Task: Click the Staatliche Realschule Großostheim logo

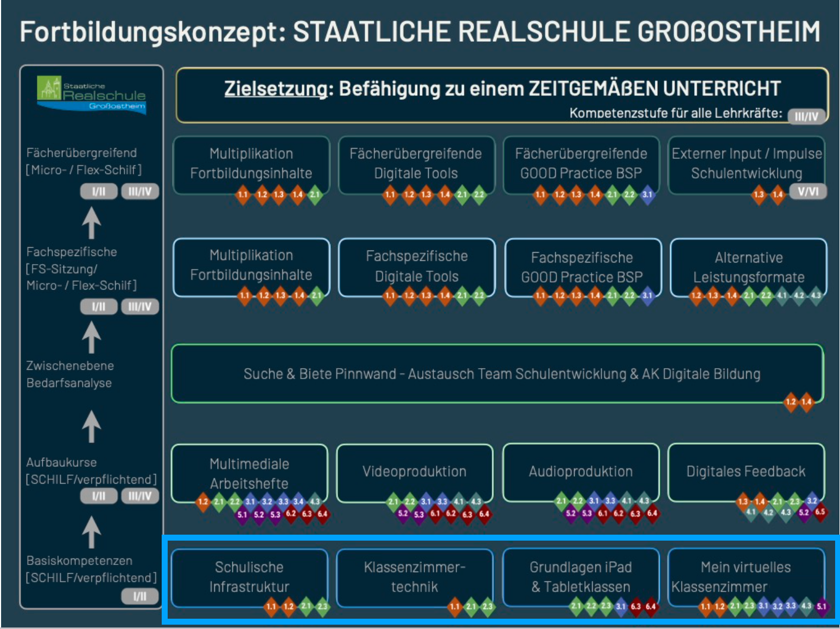Action: (92, 95)
